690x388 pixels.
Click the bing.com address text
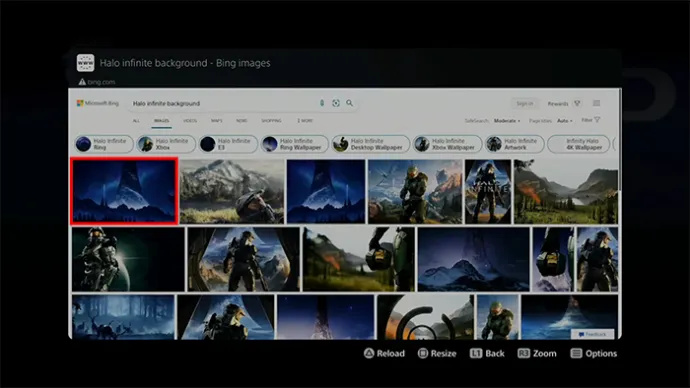(101, 82)
